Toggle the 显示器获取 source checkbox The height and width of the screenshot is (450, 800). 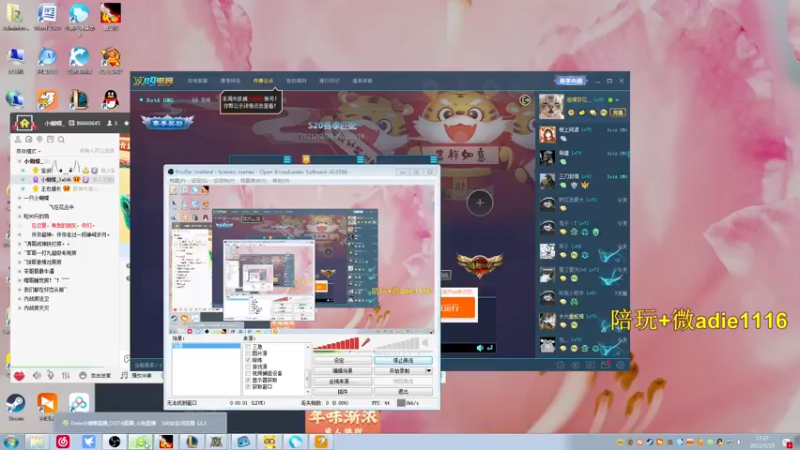[248, 380]
